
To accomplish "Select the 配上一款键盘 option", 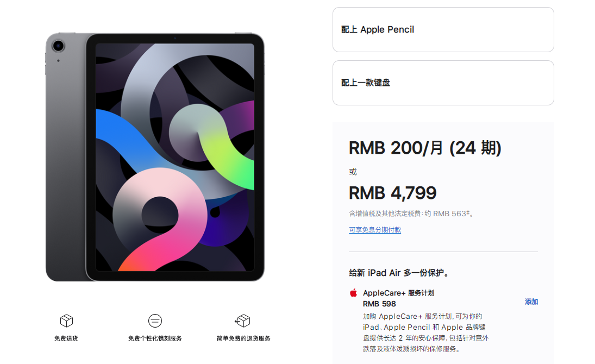I will 443,83.
